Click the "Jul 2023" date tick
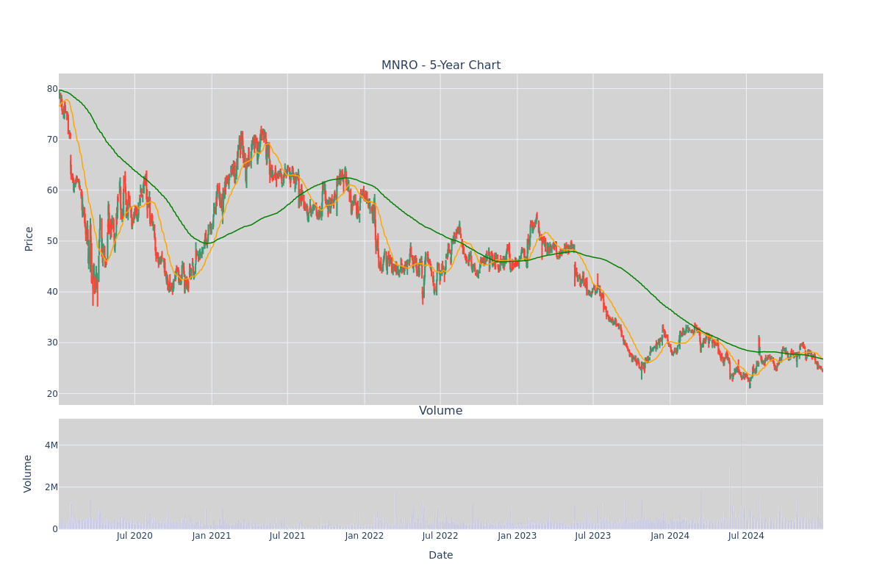Screen dimensions: 882x588 tap(593, 536)
